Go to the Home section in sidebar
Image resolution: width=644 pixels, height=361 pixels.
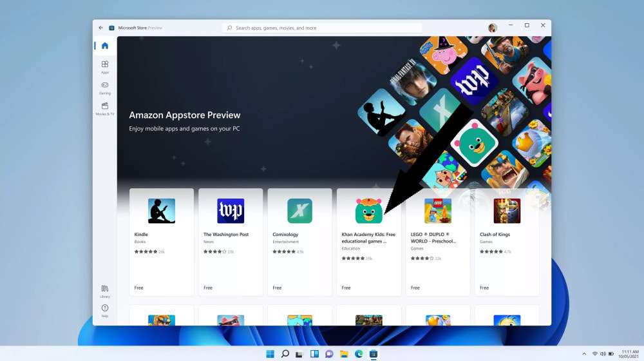(105, 46)
